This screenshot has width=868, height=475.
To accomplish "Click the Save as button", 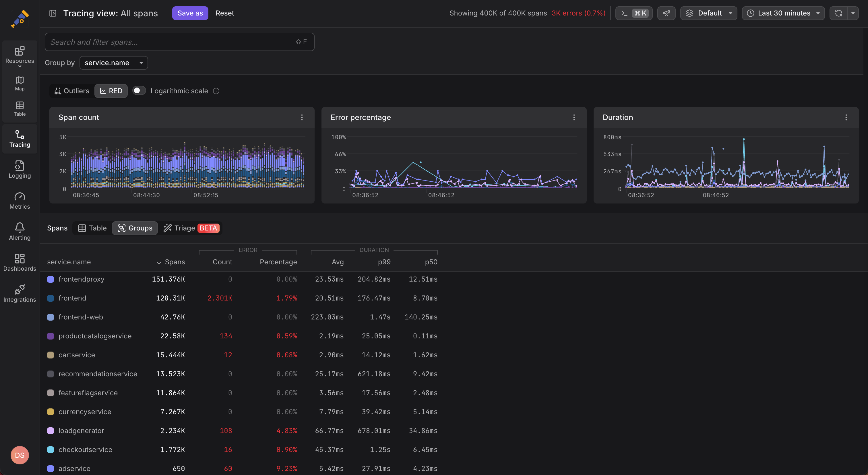I will (x=190, y=13).
